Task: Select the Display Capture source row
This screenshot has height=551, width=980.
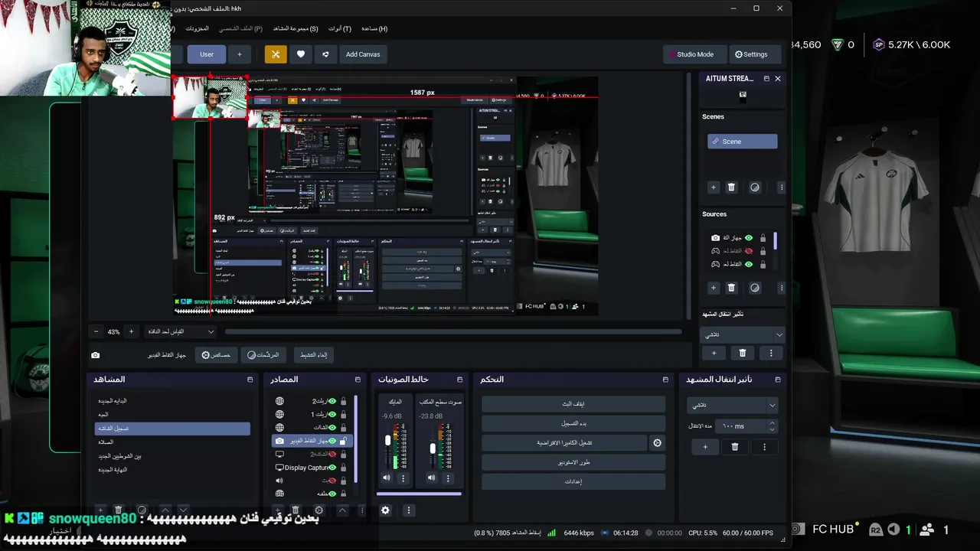Action: [312, 468]
